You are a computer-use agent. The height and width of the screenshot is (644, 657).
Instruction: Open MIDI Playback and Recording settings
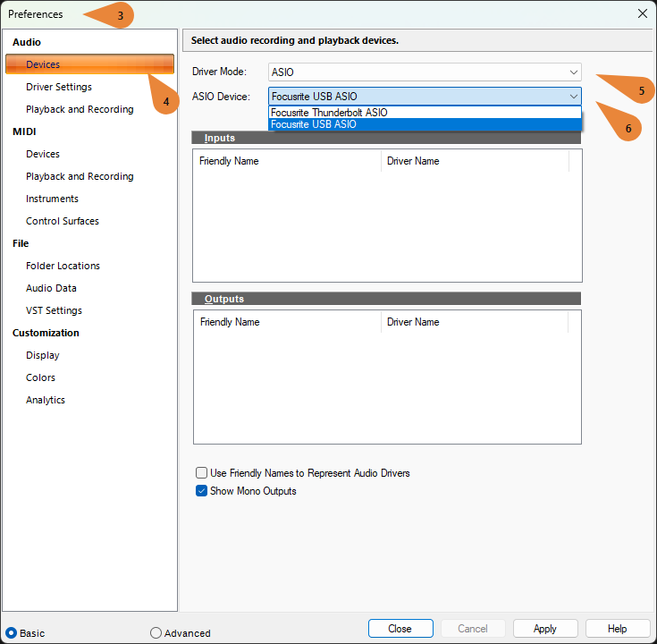tap(80, 176)
